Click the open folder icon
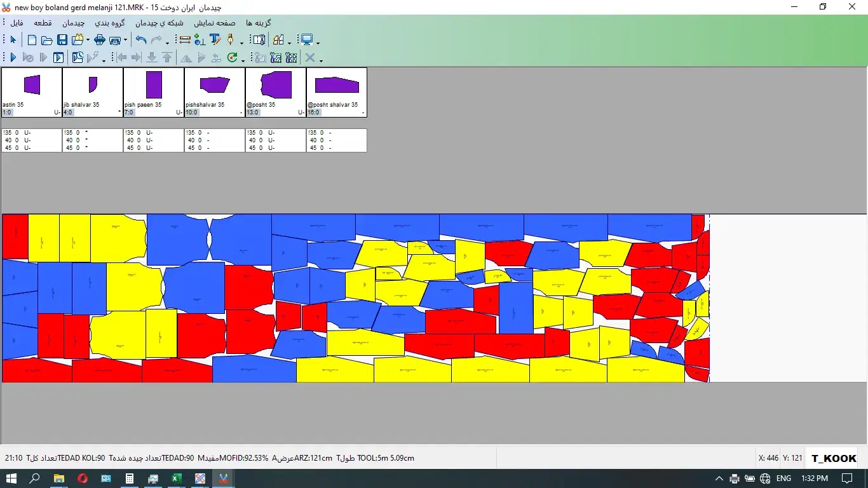Screen dimensions: 868x488 pyautogui.click(x=47, y=40)
